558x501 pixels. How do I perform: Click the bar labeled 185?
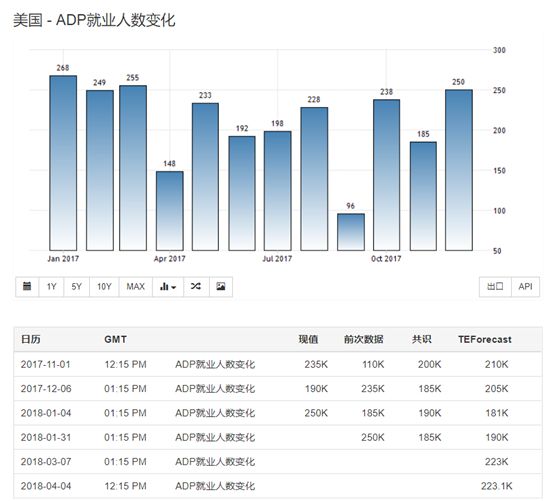pyautogui.click(x=423, y=196)
